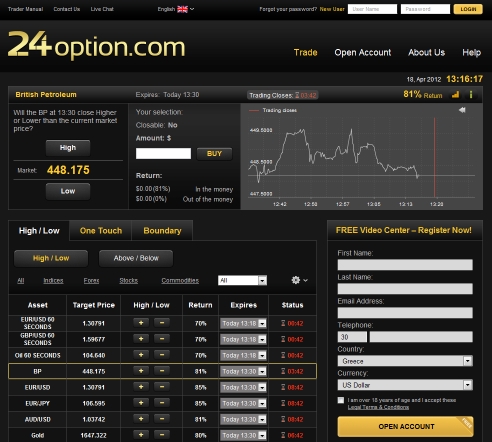Tick the over 18 terms checkbox
Image resolution: width=492 pixels, height=442 pixels.
(341, 400)
